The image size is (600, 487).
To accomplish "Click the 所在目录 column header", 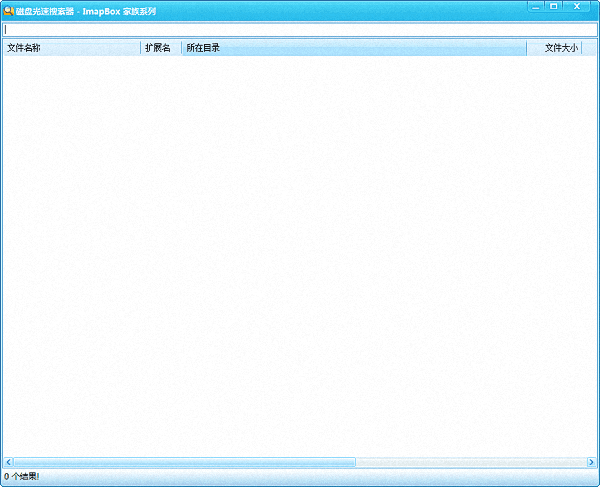I will coord(350,47).
